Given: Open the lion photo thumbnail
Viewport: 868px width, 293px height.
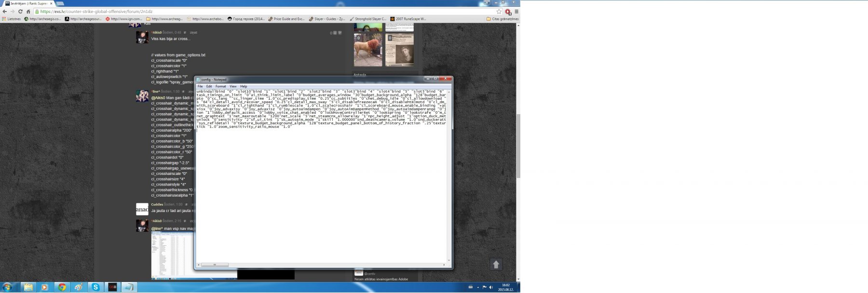Looking at the screenshot, I should click(x=368, y=50).
